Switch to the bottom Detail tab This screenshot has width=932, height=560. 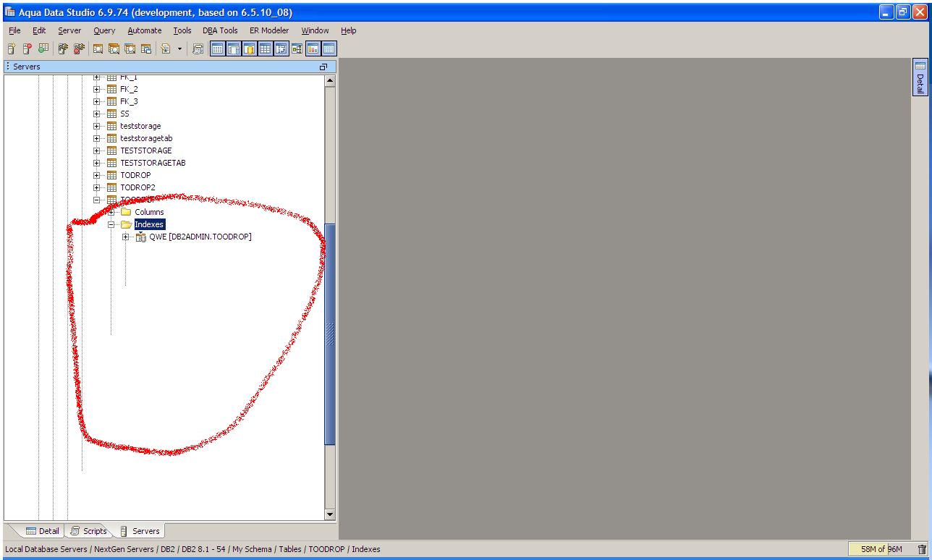[42, 531]
